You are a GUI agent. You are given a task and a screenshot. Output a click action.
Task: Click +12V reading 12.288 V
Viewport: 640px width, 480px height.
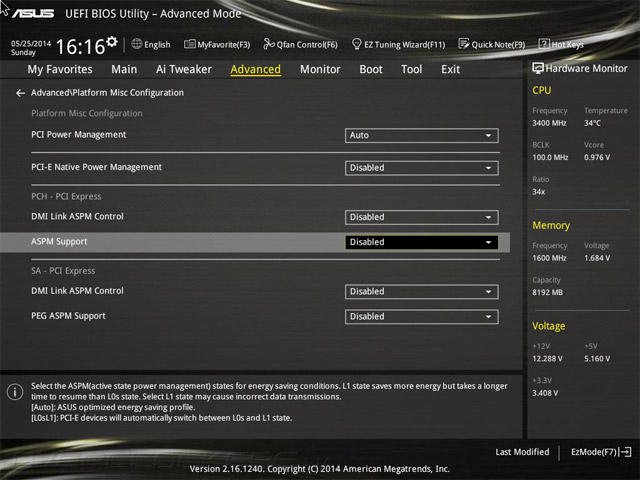click(547, 358)
